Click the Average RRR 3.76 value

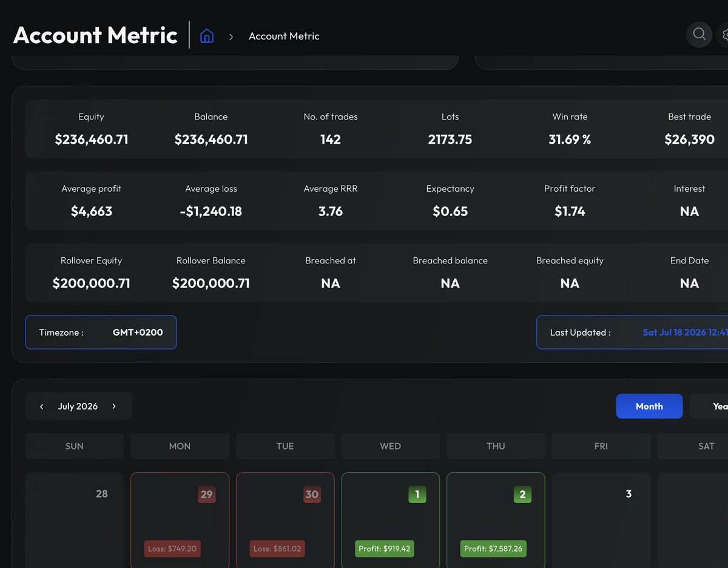(331, 211)
